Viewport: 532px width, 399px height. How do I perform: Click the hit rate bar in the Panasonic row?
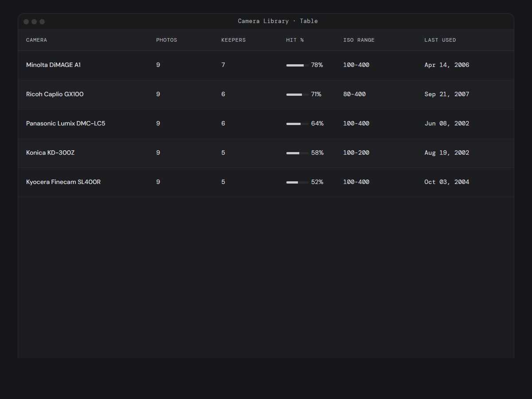[297, 124]
